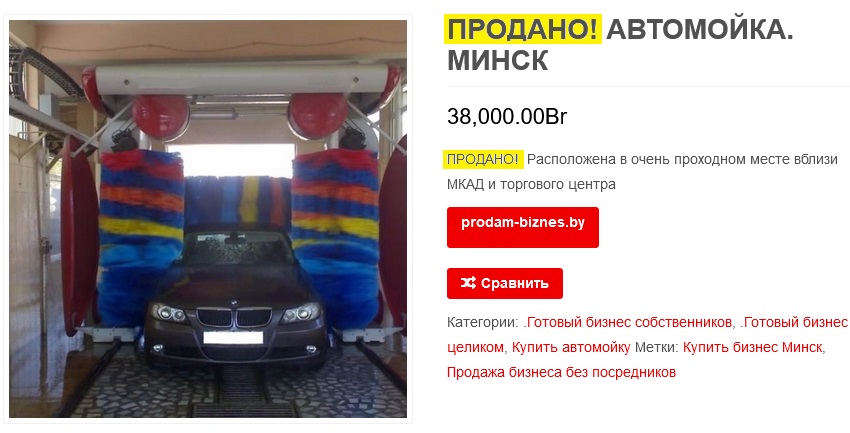Viewport: 850px width, 433px height.
Task: Click the shuffle icon in Сравнить button
Action: (468, 283)
